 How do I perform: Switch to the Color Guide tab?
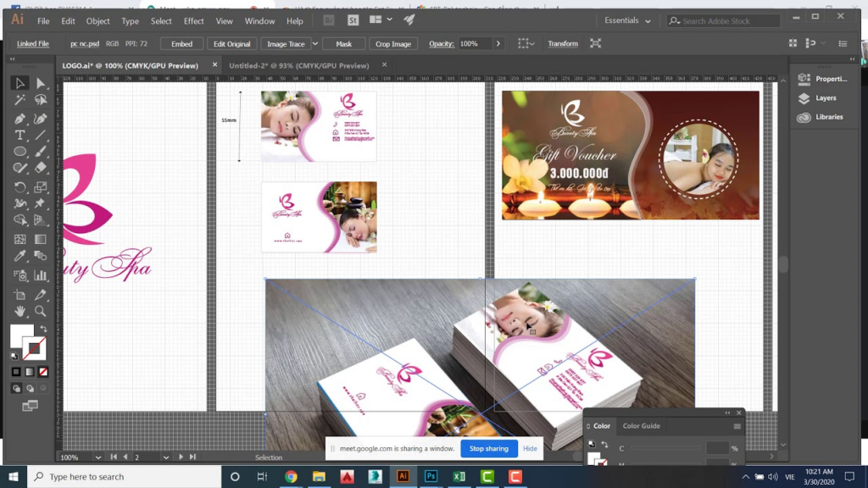point(642,426)
